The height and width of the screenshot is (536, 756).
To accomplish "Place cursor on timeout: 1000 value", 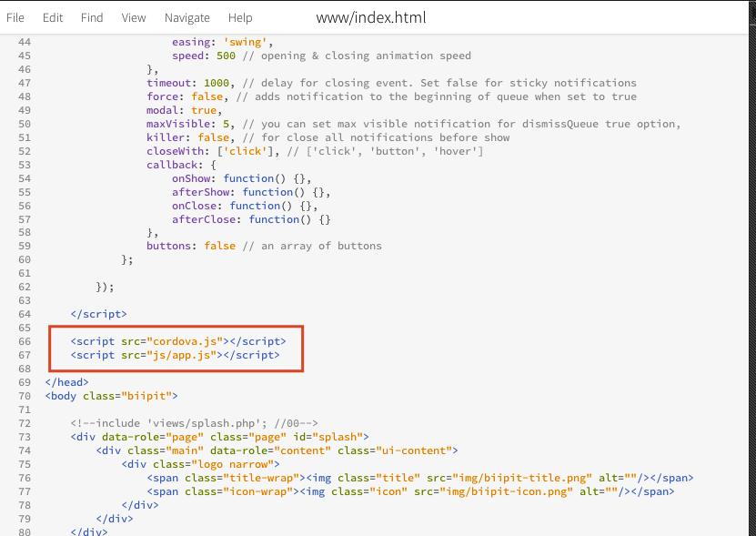I will click(217, 83).
